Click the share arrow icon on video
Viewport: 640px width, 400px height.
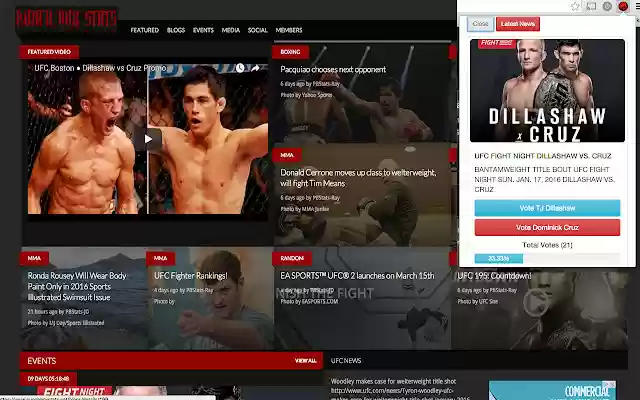[255, 68]
